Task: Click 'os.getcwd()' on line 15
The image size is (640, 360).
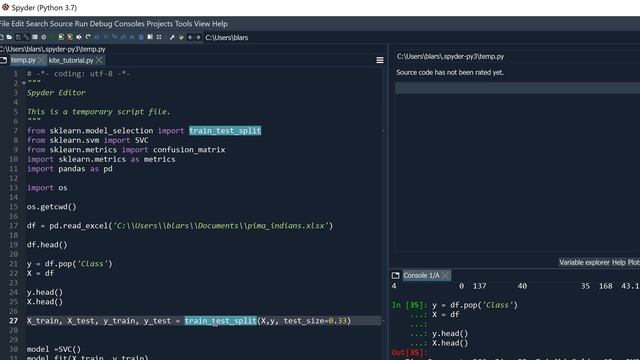Action: point(51,207)
